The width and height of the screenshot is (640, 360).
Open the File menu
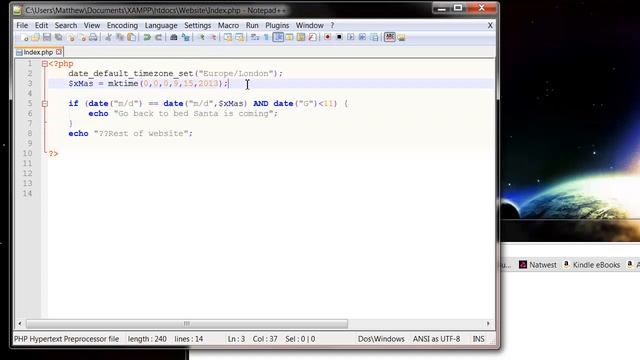point(22,25)
